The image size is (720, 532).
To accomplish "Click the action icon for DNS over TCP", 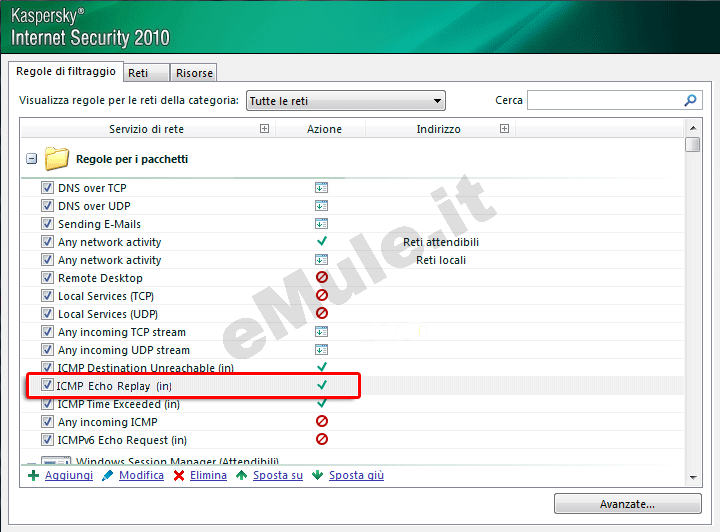I will (321, 188).
